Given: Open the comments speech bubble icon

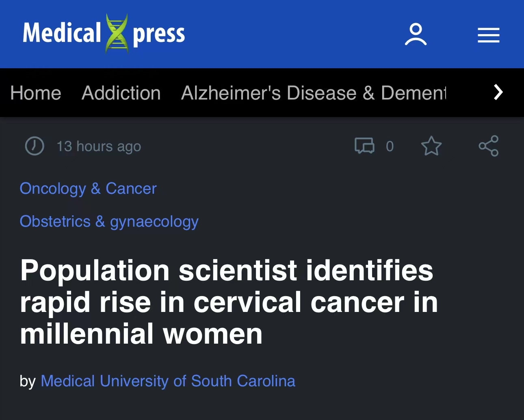Looking at the screenshot, I should pyautogui.click(x=364, y=146).
